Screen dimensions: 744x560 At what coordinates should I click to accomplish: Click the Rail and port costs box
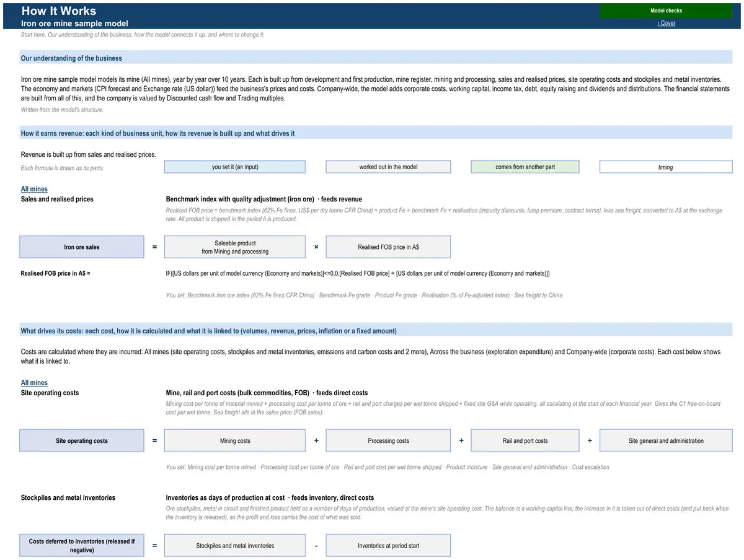click(525, 441)
